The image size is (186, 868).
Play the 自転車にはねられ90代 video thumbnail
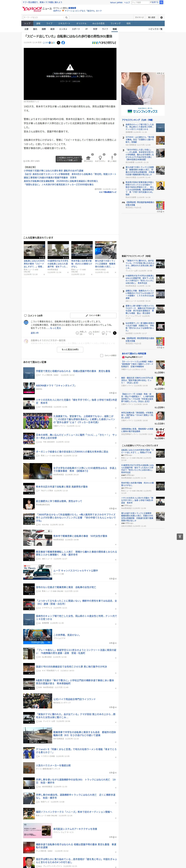click(34, 250)
